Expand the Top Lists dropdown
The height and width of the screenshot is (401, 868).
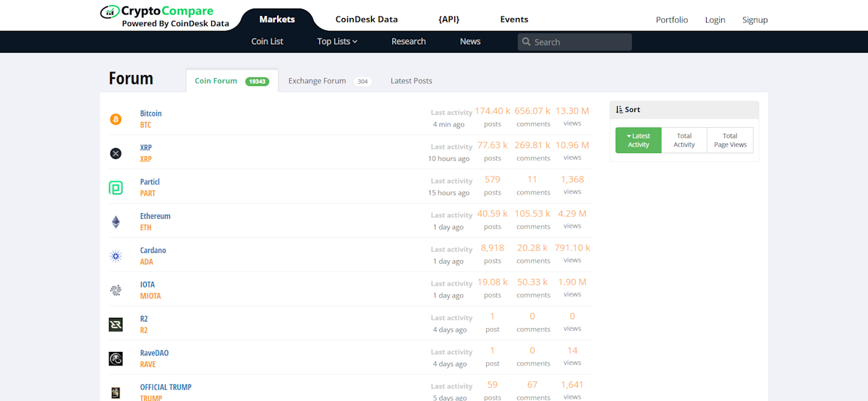pos(337,41)
